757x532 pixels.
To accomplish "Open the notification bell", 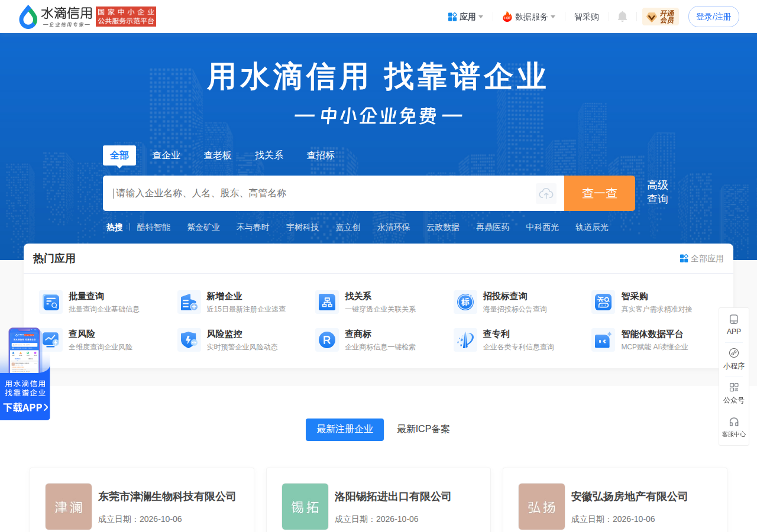I will pyautogui.click(x=622, y=17).
